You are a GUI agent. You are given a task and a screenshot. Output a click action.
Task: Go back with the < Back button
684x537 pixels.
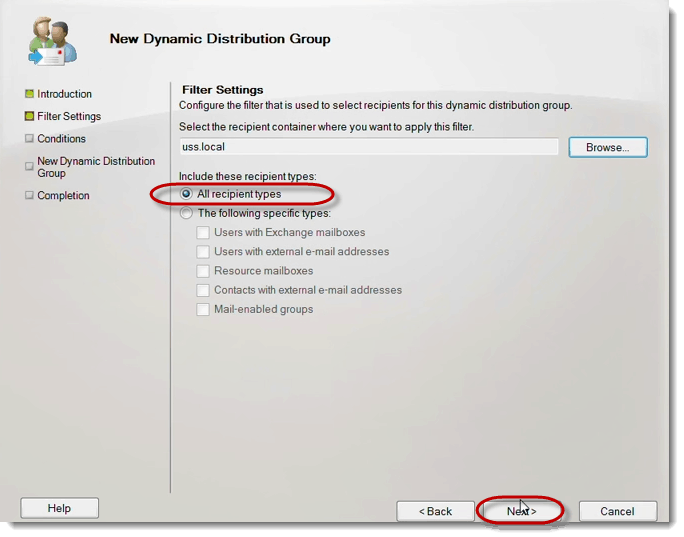(x=435, y=511)
